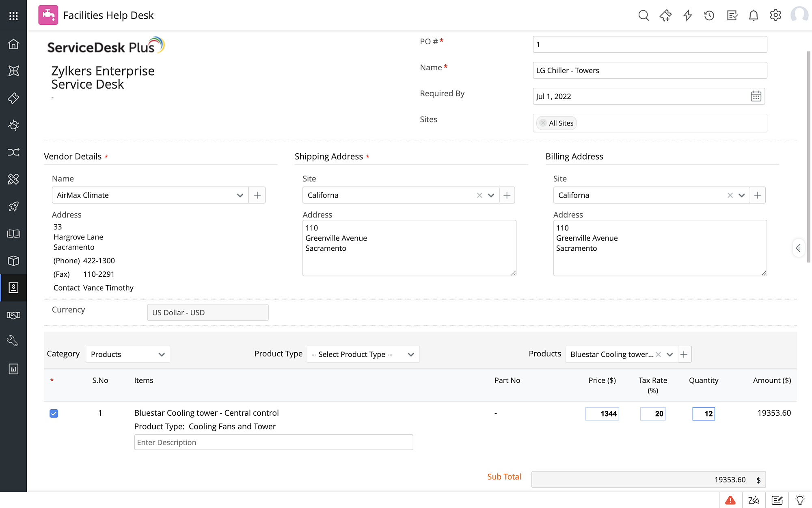Open the Home sidebar icon
Viewport: 812px width, 508px height.
click(13, 44)
